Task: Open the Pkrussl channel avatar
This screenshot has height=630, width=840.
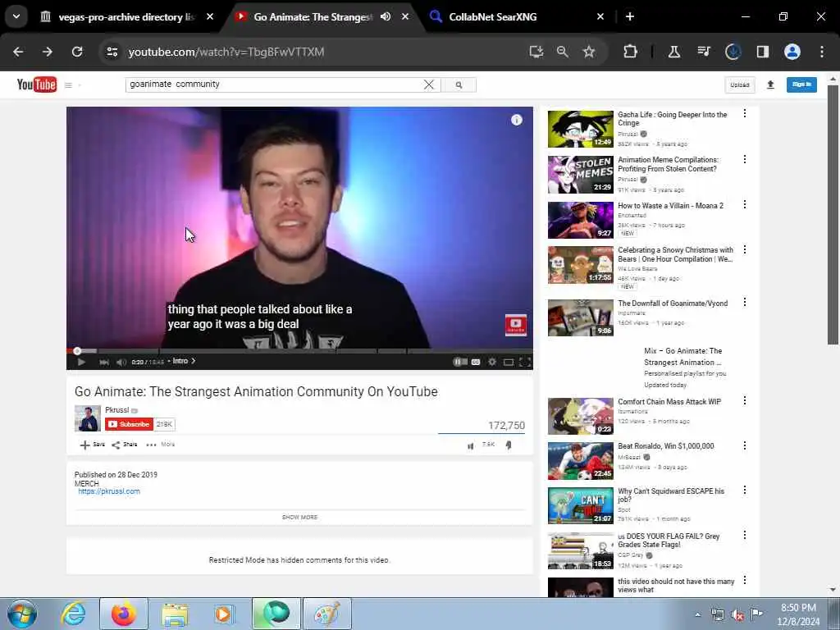Action: [x=87, y=418]
